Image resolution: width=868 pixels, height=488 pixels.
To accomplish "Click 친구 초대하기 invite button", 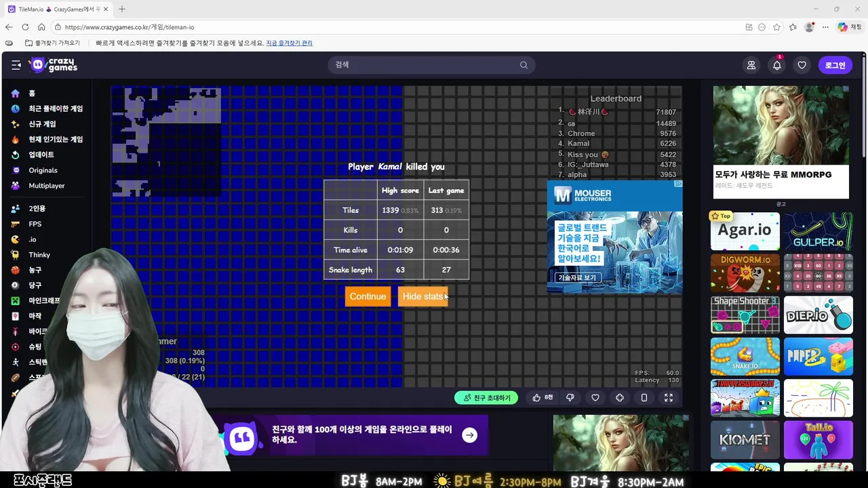I will point(486,398).
